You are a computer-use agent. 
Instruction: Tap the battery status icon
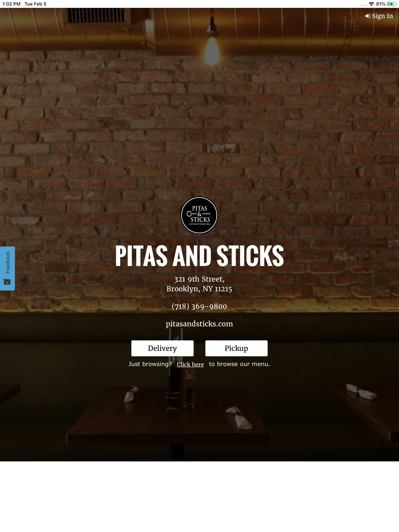point(391,4)
